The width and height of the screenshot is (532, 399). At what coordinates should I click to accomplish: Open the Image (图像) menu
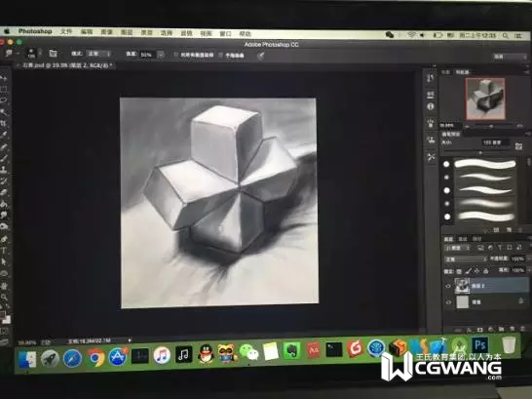tap(107, 32)
